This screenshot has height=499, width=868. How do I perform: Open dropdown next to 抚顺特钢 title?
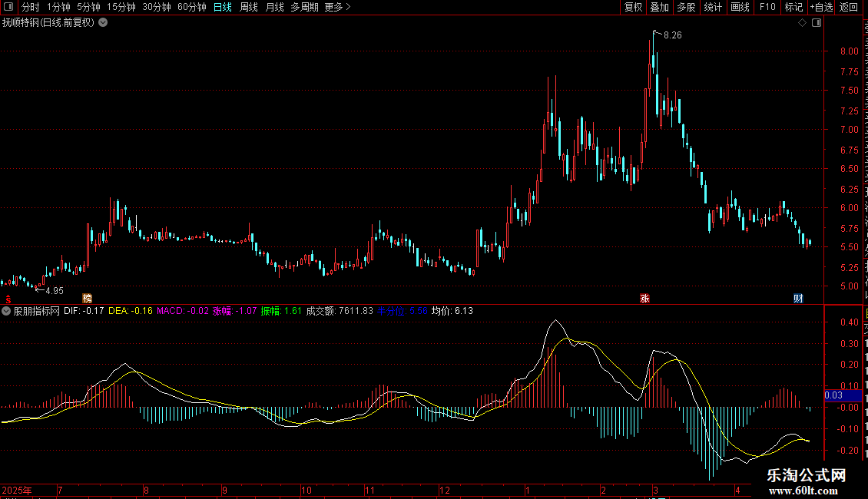(x=103, y=23)
